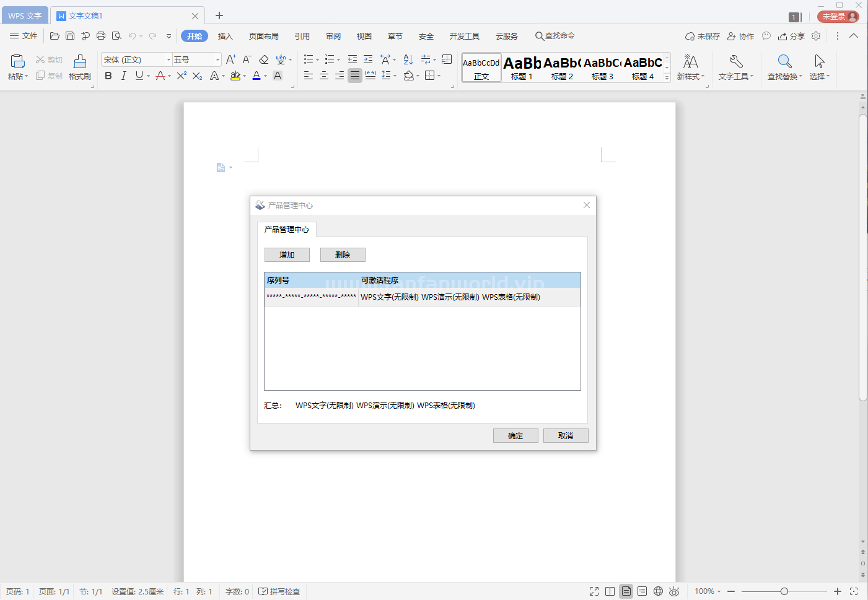
Task: Click the zoom slider handle
Action: pyautogui.click(x=784, y=591)
